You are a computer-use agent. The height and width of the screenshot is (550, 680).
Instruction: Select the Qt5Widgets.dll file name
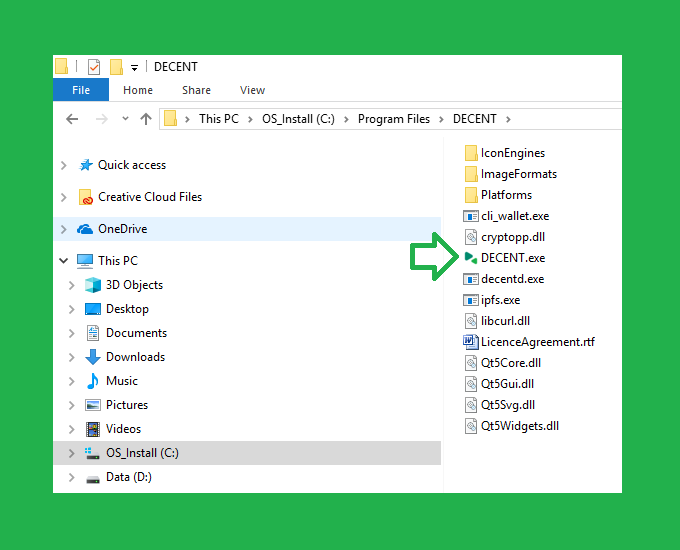[x=520, y=426]
